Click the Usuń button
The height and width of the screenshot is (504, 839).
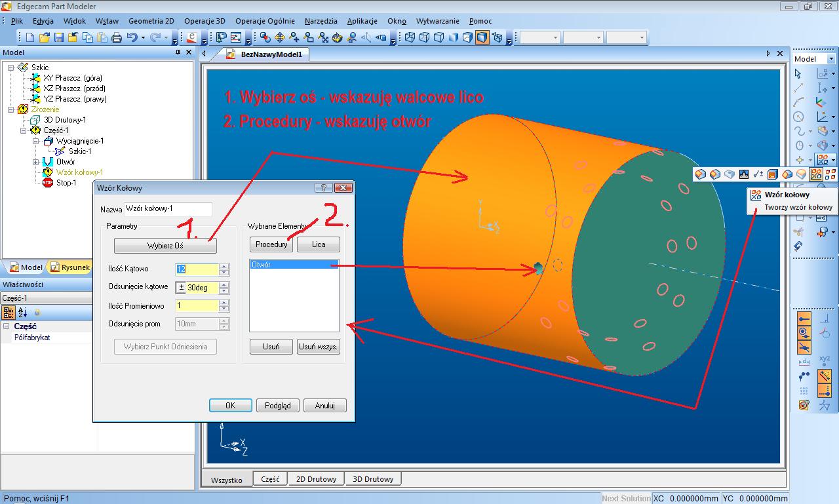click(x=271, y=347)
